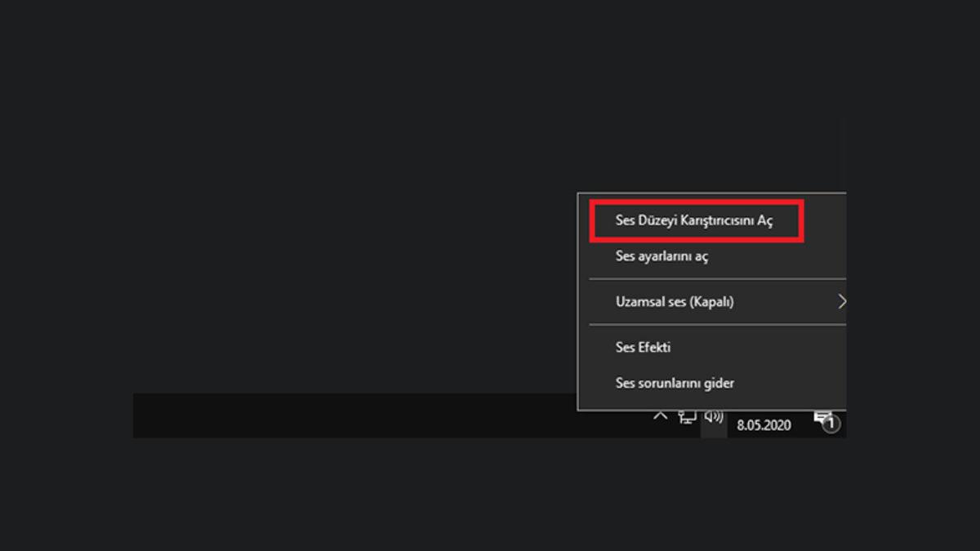Open sound settings from the context menu
Screen dimensions: 980x551
coord(661,256)
